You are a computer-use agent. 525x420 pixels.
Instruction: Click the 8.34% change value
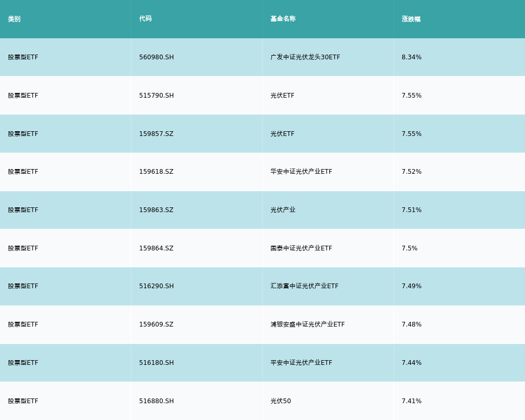412,57
